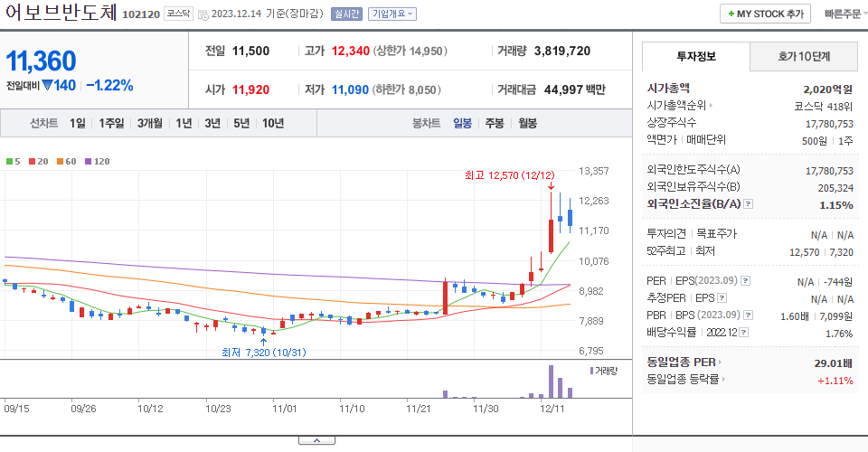Click the 10/23 date label on chart axis
Viewport: 868px width, 452px height.
[x=218, y=409]
